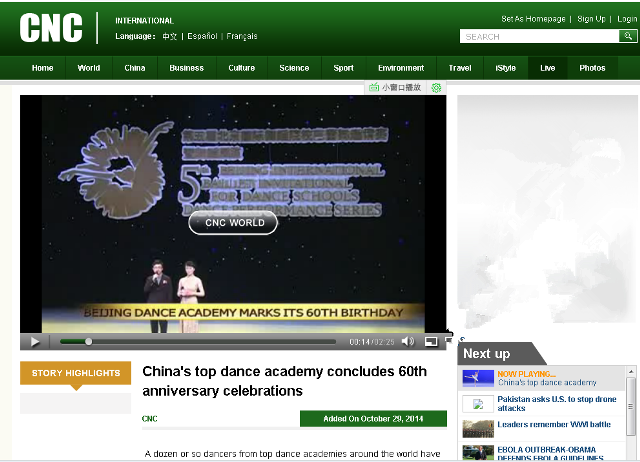Viewport: 640px width, 462px height.
Task: Open the green gear settings icon above the video
Action: [436, 88]
